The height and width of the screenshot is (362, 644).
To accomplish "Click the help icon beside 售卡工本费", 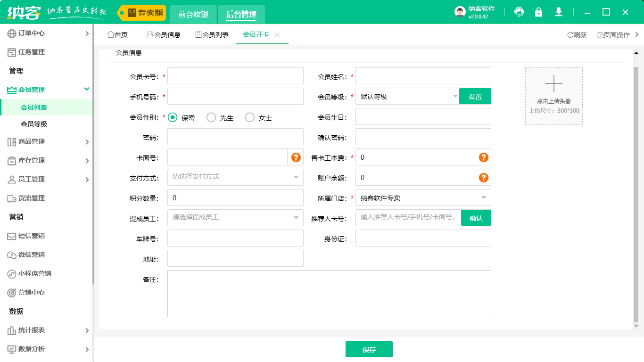I will 483,157.
